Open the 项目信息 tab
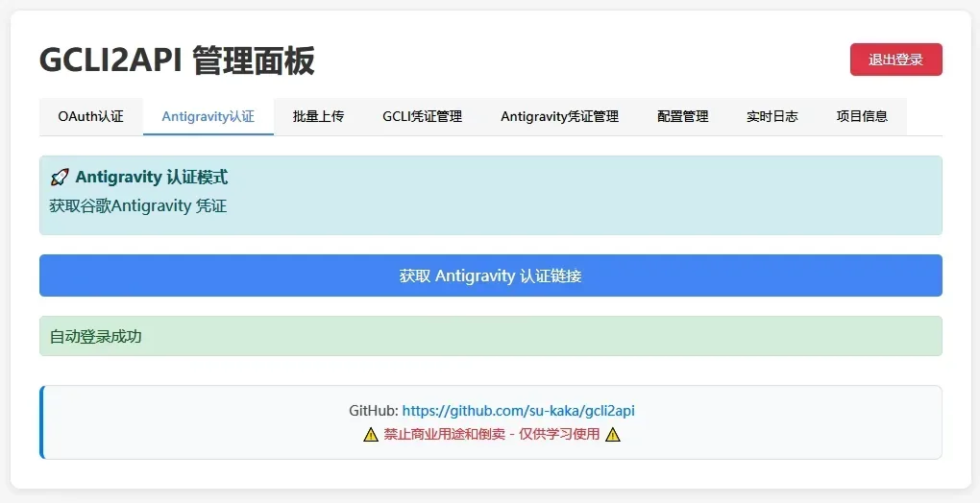Image resolution: width=980 pixels, height=503 pixels. (861, 116)
